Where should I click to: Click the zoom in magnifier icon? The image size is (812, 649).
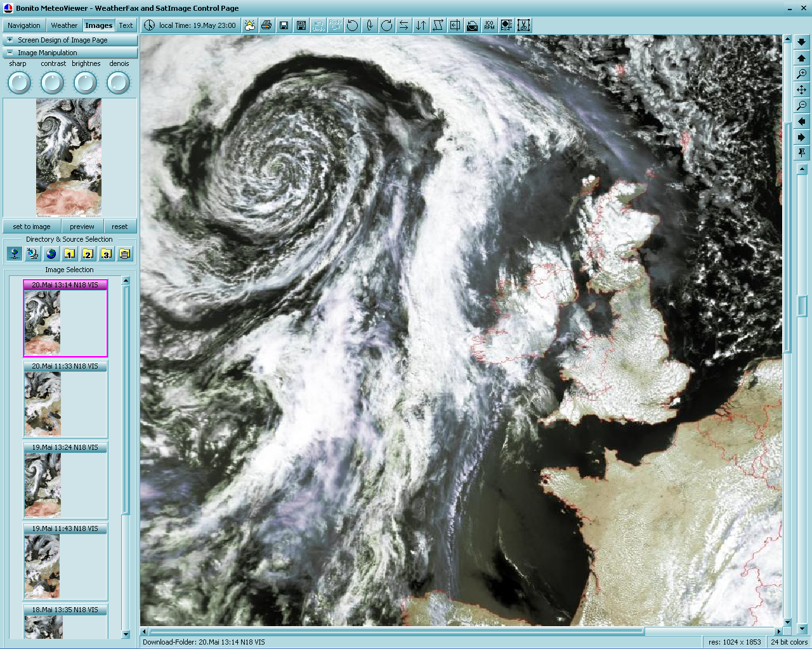tap(802, 74)
